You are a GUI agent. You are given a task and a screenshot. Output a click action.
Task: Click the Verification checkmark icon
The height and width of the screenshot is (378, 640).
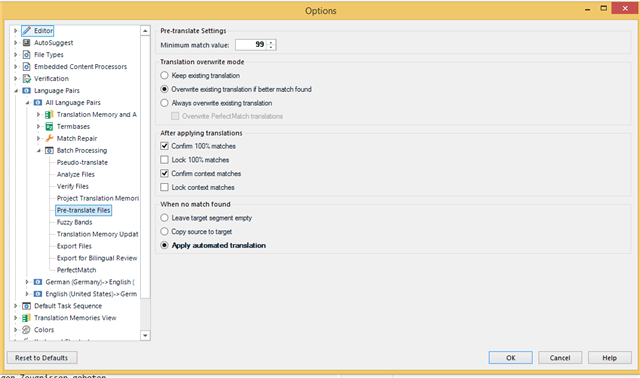[x=27, y=78]
